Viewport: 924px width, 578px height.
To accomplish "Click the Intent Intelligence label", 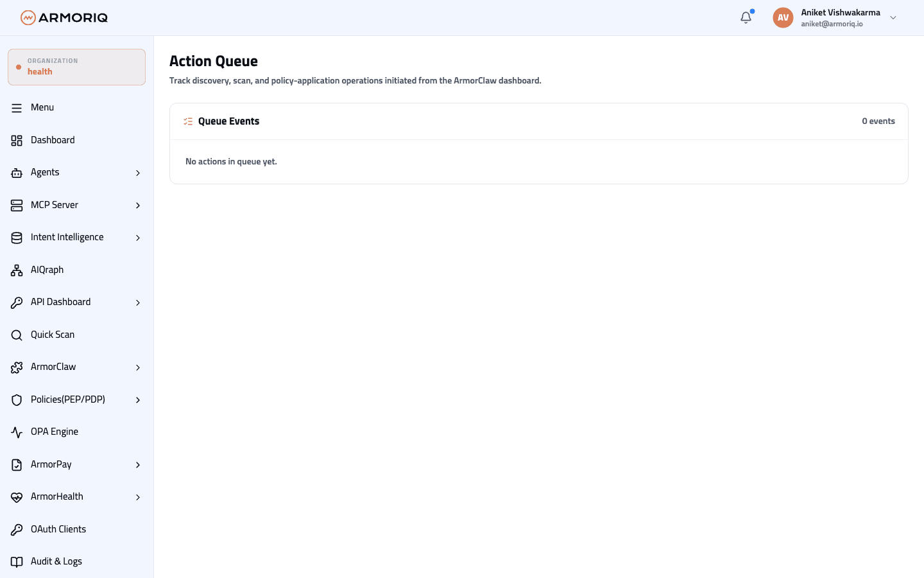I will coord(67,237).
